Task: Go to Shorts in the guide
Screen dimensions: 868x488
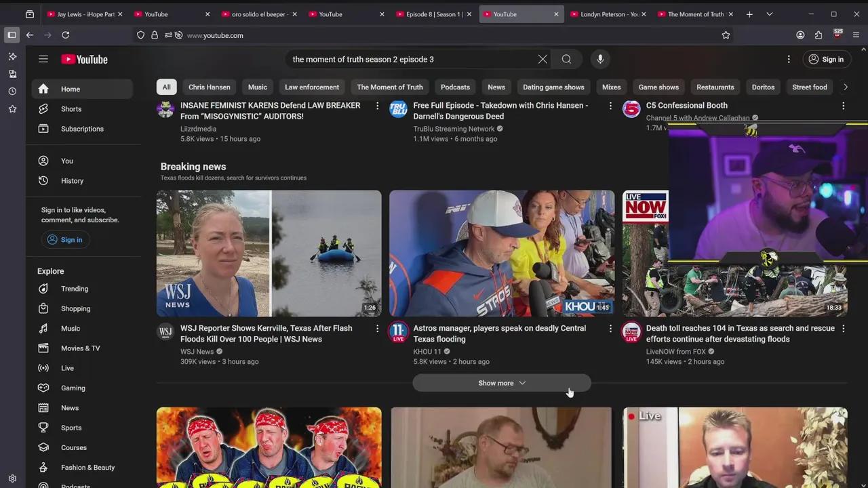Action: pos(82,109)
